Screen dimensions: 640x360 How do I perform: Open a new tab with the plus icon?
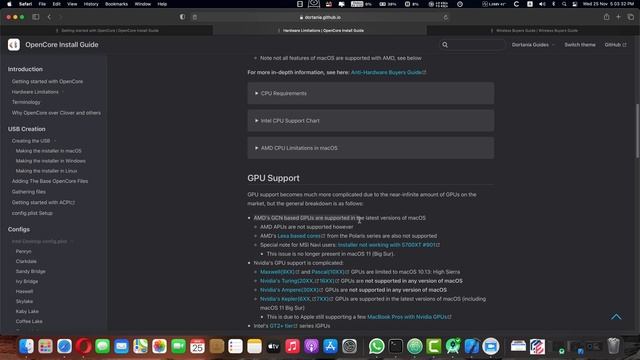[618, 17]
